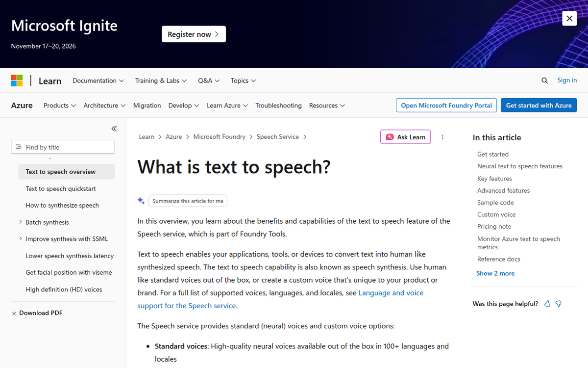
Task: Jump to Sample code section
Action: tap(495, 202)
